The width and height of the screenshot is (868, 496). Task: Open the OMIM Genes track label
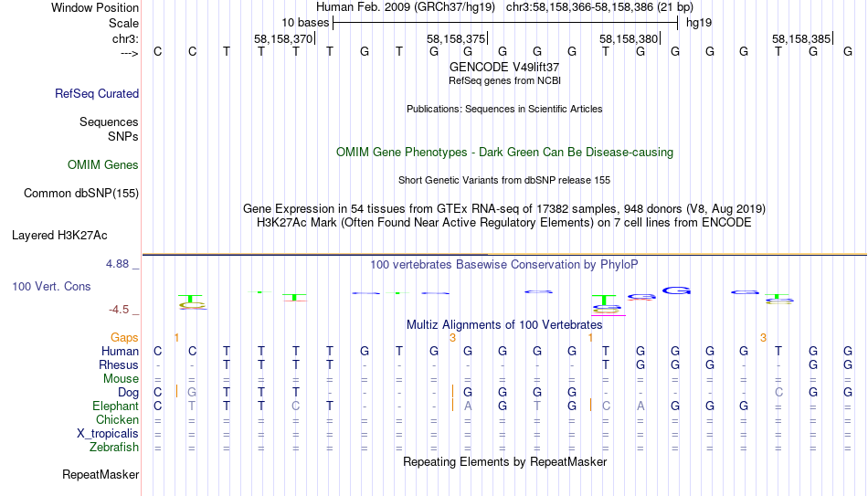tap(103, 165)
